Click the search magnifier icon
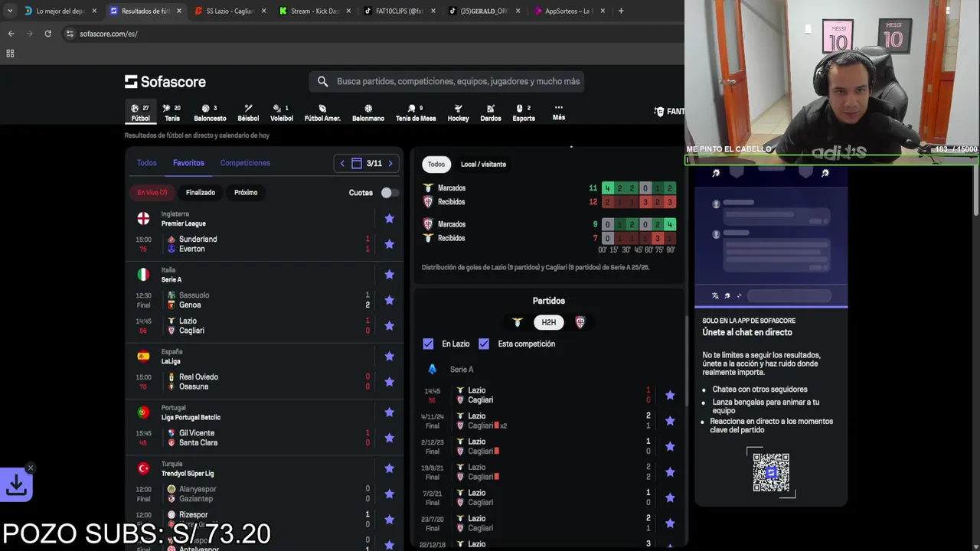980x551 pixels. point(322,81)
